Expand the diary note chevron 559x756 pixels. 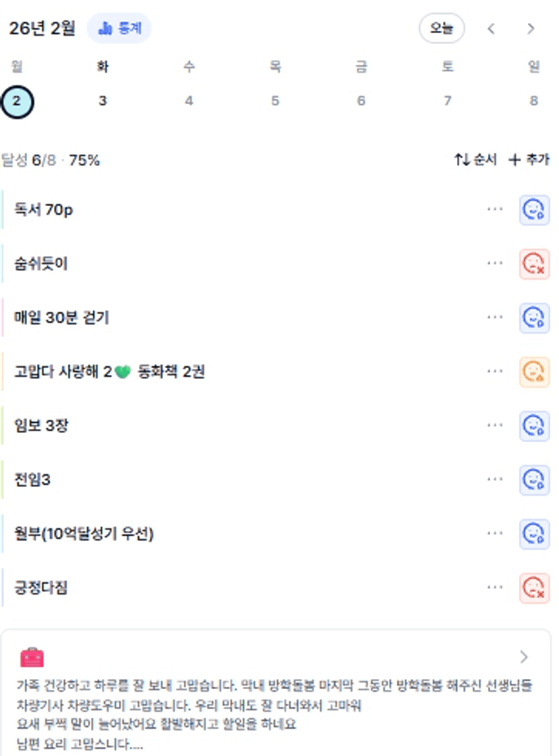524,657
